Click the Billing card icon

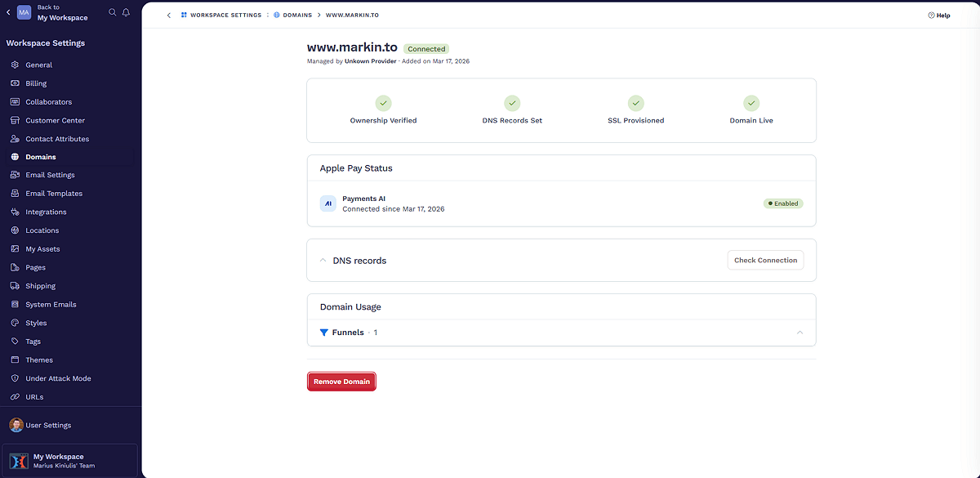[x=16, y=83]
